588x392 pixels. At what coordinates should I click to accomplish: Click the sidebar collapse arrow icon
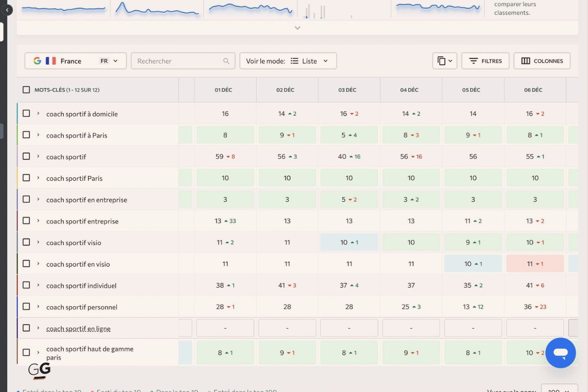point(7,10)
